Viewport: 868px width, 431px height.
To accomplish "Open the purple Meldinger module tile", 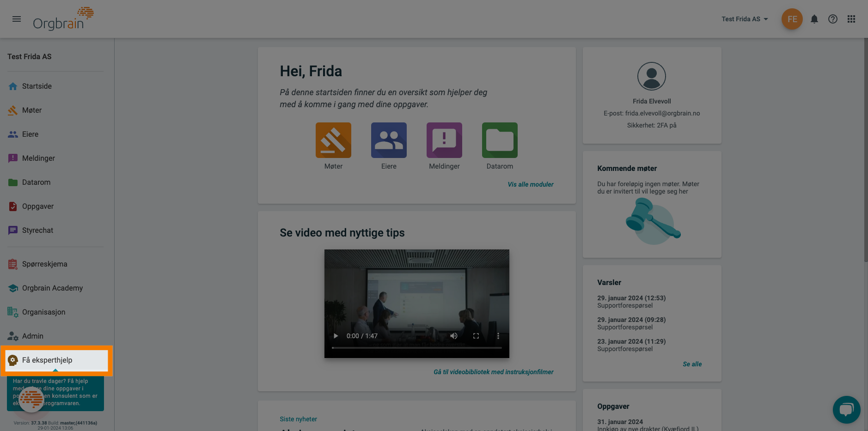I will click(x=444, y=140).
